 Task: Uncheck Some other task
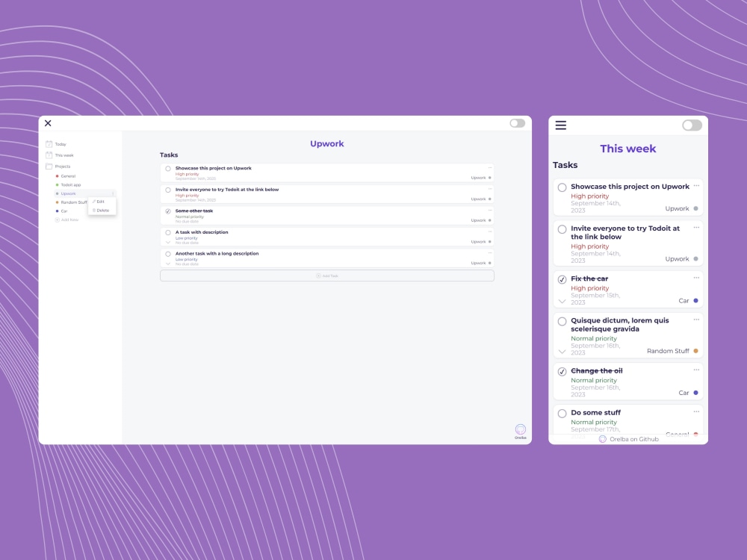(x=168, y=211)
